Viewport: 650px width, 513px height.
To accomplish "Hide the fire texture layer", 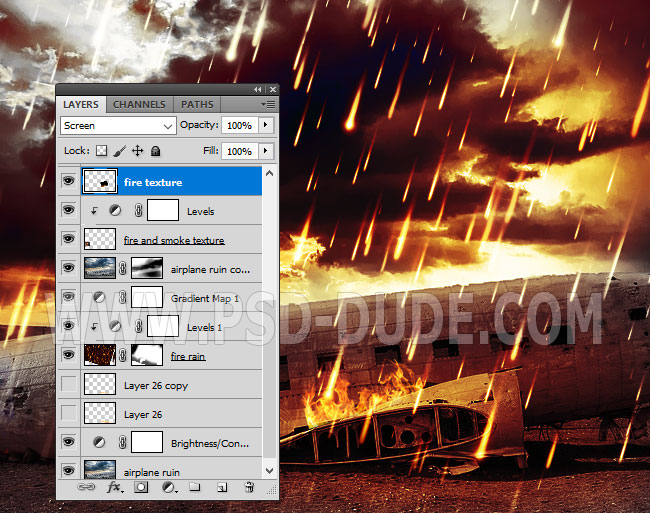I will [68, 181].
